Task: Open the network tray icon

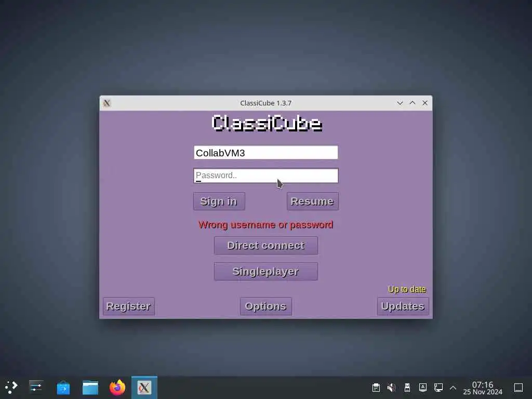Action: click(438, 388)
